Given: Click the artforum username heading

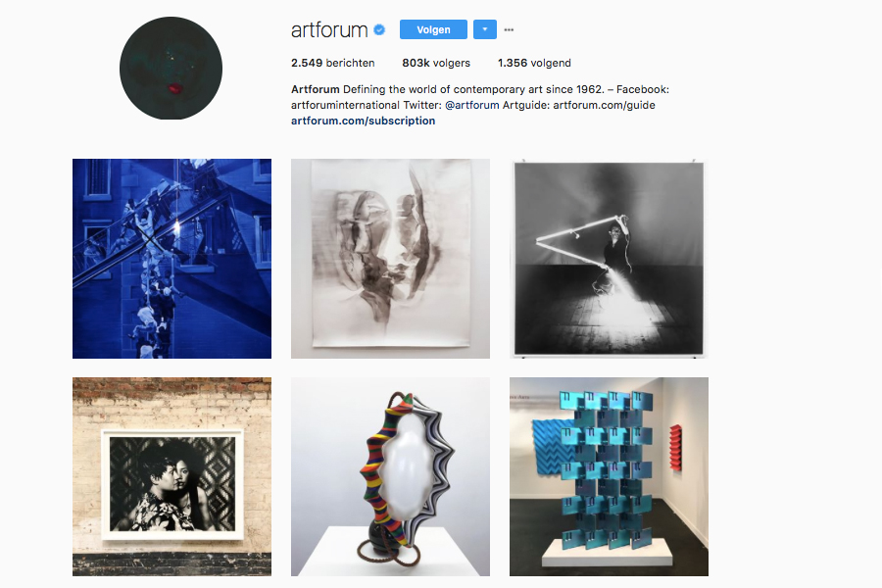Looking at the screenshot, I should (329, 29).
